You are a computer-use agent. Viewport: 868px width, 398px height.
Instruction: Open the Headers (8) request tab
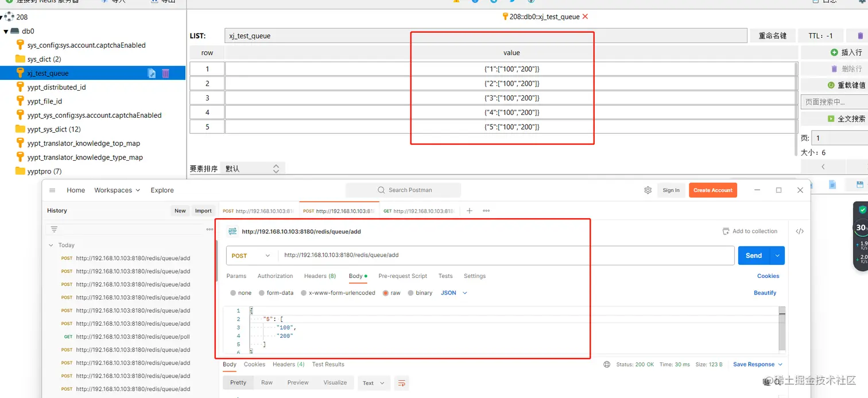click(320, 276)
